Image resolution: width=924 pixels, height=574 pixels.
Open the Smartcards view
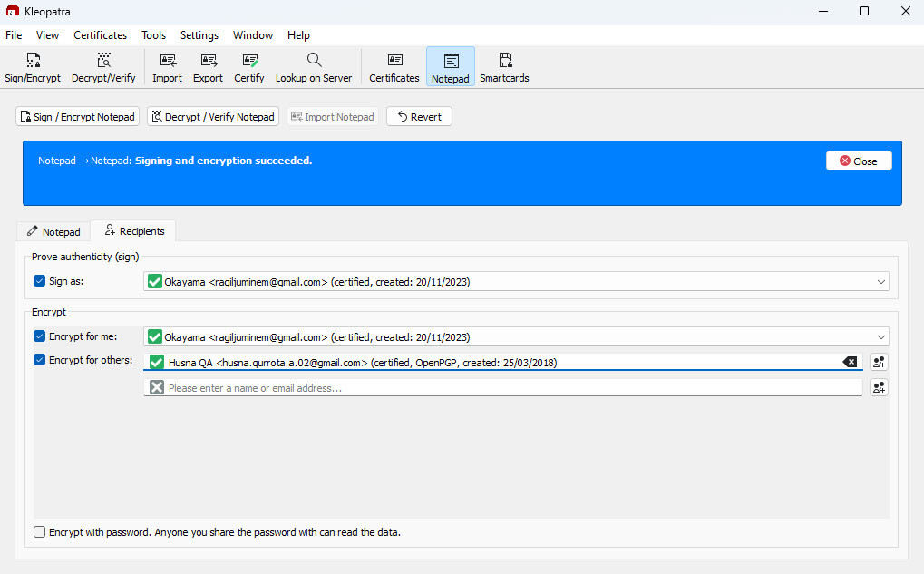point(504,67)
